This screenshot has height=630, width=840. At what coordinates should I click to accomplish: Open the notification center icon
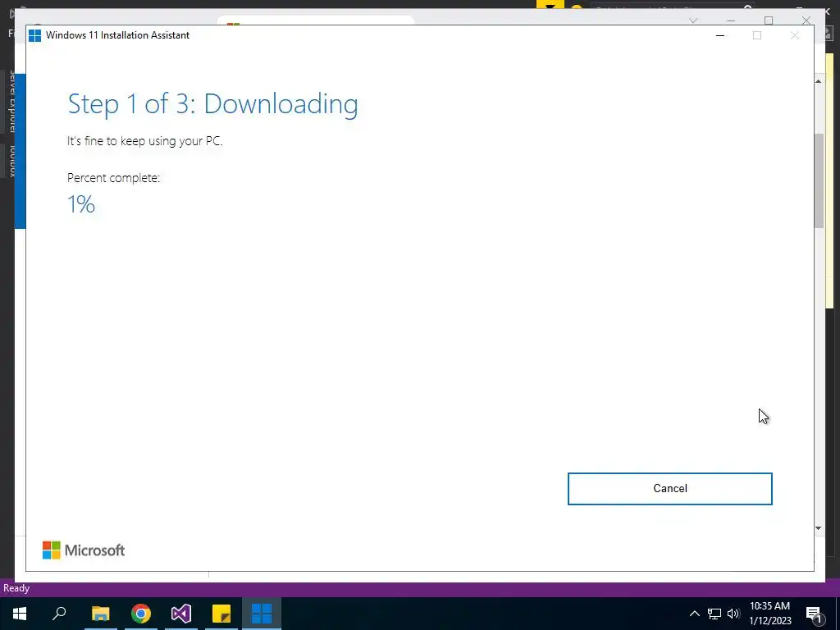[814, 614]
